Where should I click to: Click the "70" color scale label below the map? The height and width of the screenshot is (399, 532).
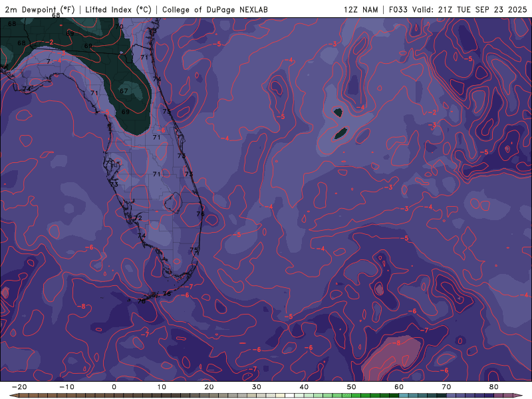446,387
